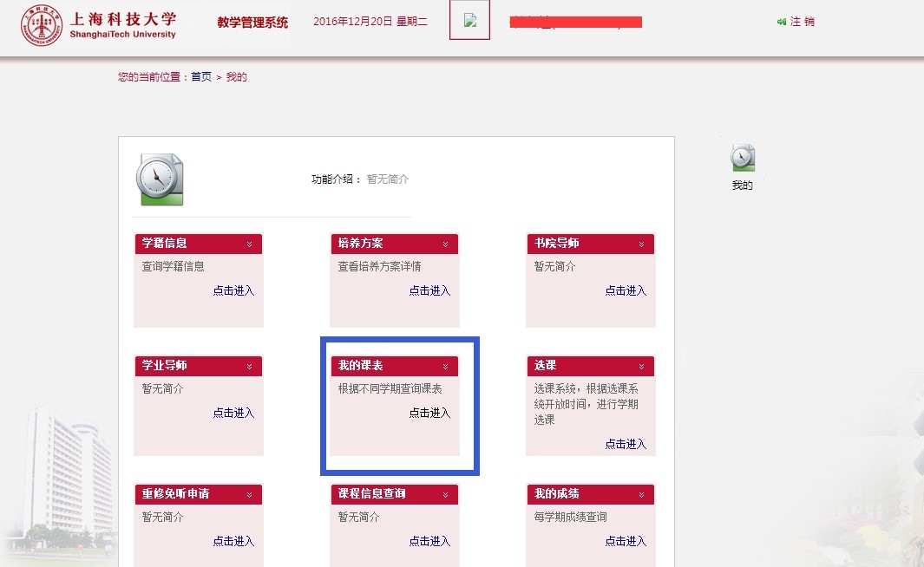The image size is (924, 567).
Task: Toggle the 我的课表 chevron arrow
Action: [x=445, y=367]
